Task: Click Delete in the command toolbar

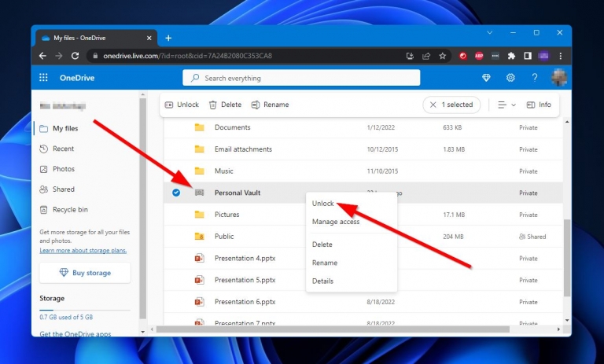Action: pos(225,105)
